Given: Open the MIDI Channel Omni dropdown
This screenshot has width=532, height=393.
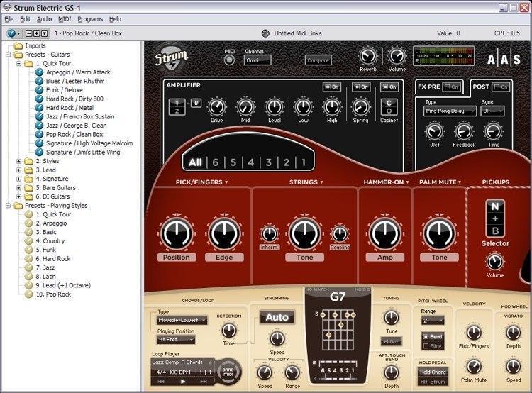Looking at the screenshot, I should 257,60.
